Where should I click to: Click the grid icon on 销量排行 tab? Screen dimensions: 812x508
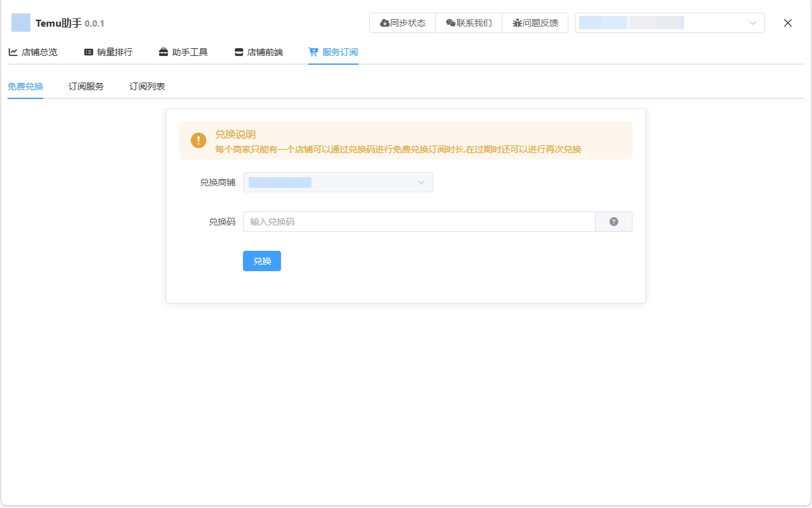pyautogui.click(x=88, y=51)
